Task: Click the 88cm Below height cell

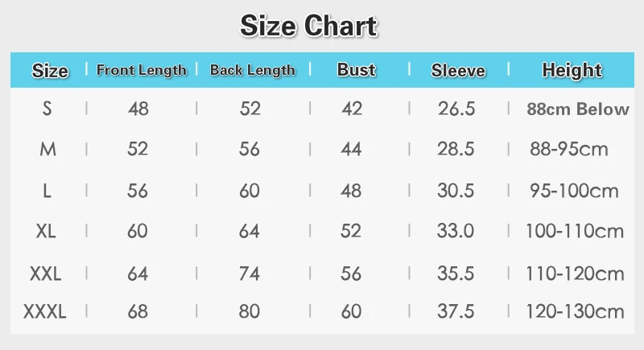Action: click(x=578, y=109)
